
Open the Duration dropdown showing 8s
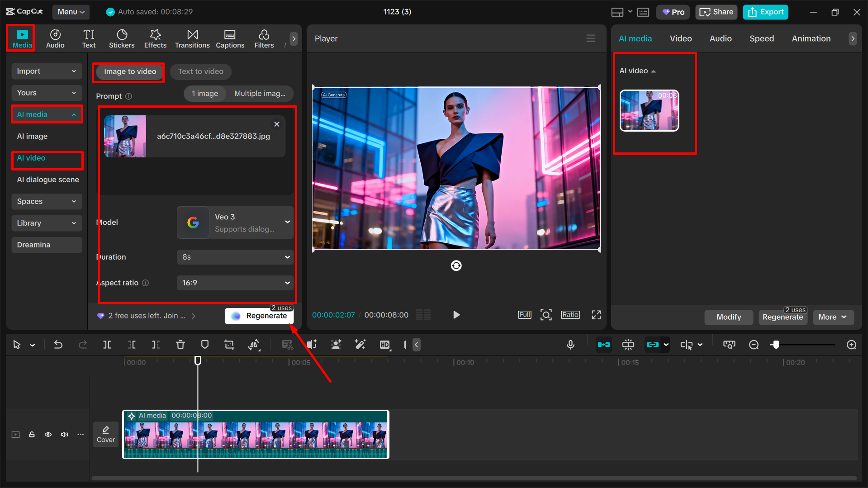tap(235, 257)
